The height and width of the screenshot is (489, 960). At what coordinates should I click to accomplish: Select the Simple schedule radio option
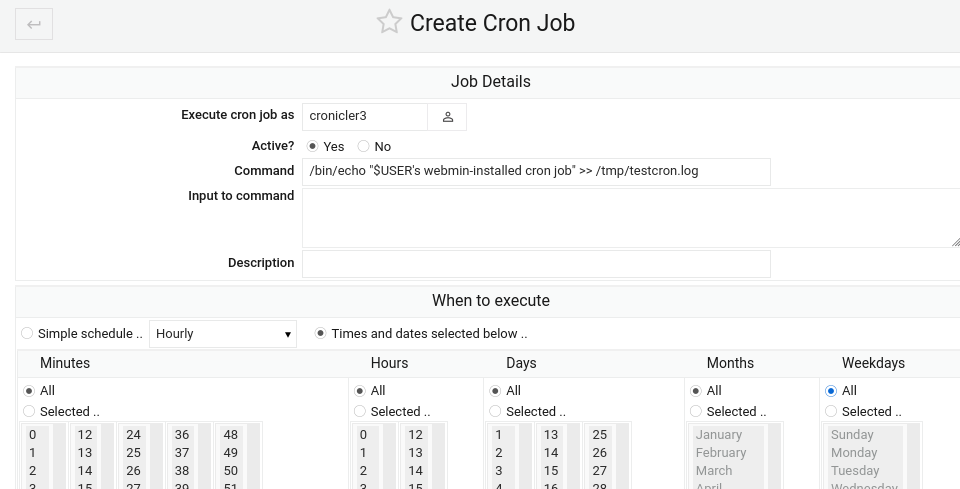pos(27,333)
